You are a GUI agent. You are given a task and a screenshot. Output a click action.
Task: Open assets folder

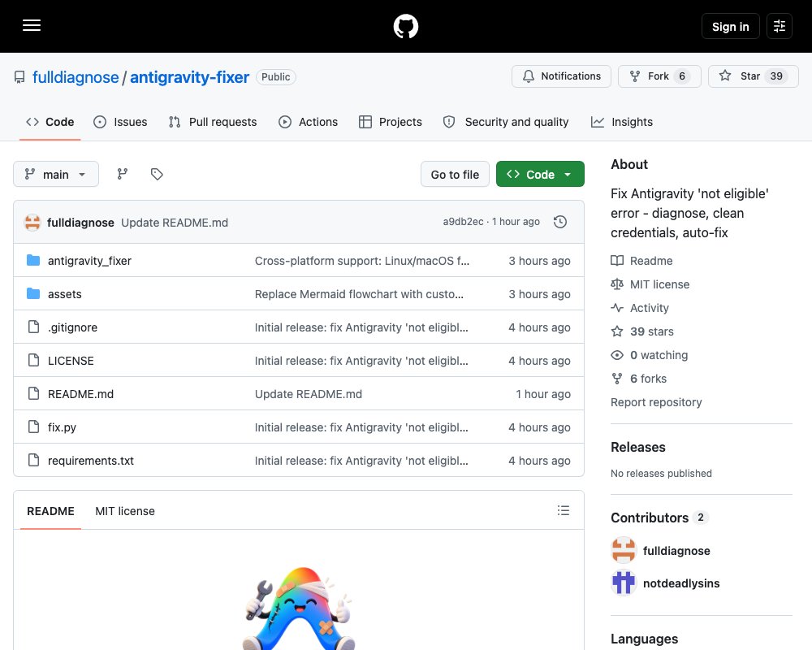pyautogui.click(x=65, y=294)
